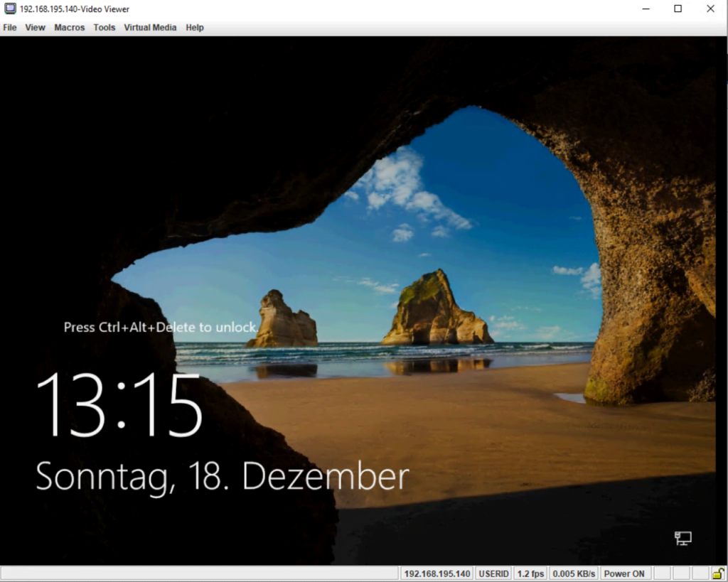The image size is (728, 582).
Task: Click the Video Viewer title bar icon
Action: click(x=10, y=9)
